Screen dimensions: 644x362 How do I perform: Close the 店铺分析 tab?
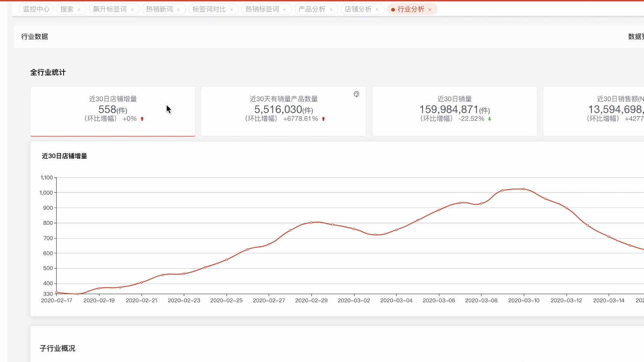pyautogui.click(x=377, y=10)
